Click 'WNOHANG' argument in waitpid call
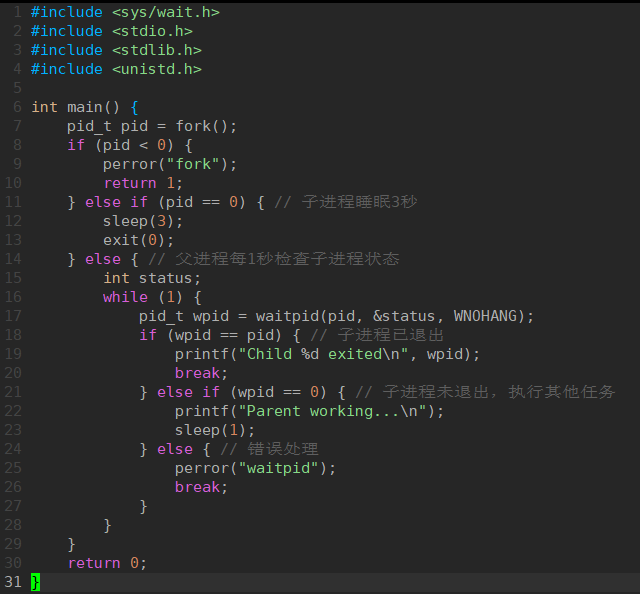This screenshot has height=594, width=640. point(485,316)
